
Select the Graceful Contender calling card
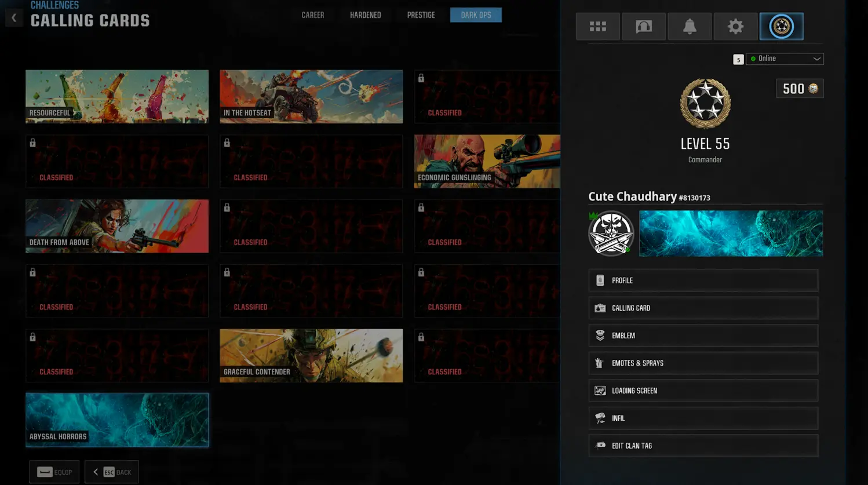pyautogui.click(x=311, y=355)
